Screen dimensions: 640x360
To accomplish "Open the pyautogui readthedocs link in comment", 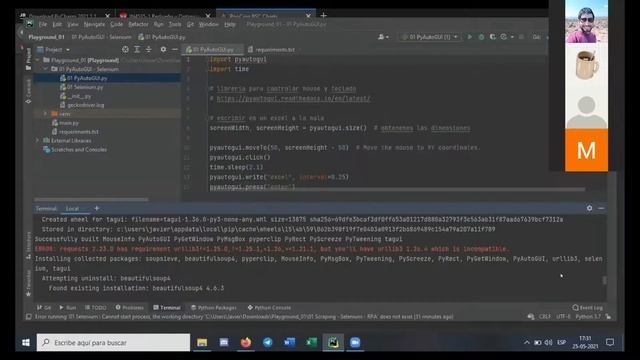I will click(x=293, y=98).
